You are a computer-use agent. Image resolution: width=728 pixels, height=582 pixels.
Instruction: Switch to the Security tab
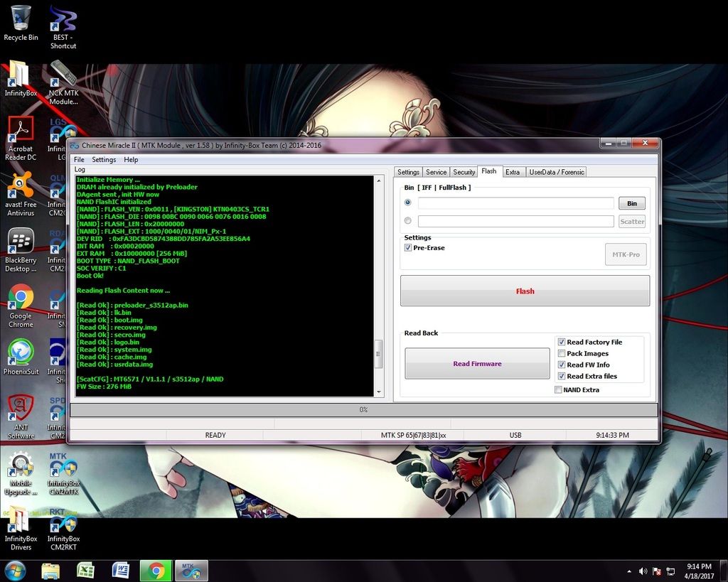pos(464,172)
